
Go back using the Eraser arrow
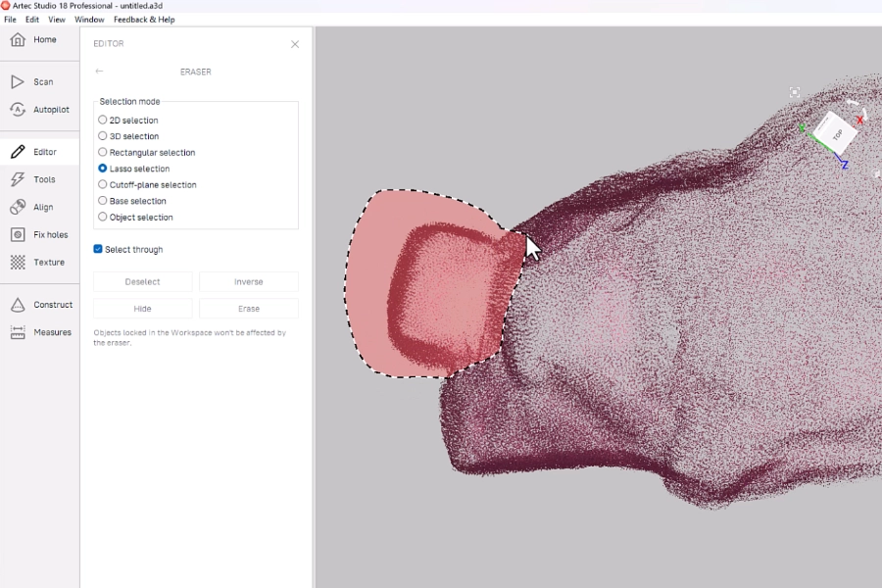pos(99,72)
